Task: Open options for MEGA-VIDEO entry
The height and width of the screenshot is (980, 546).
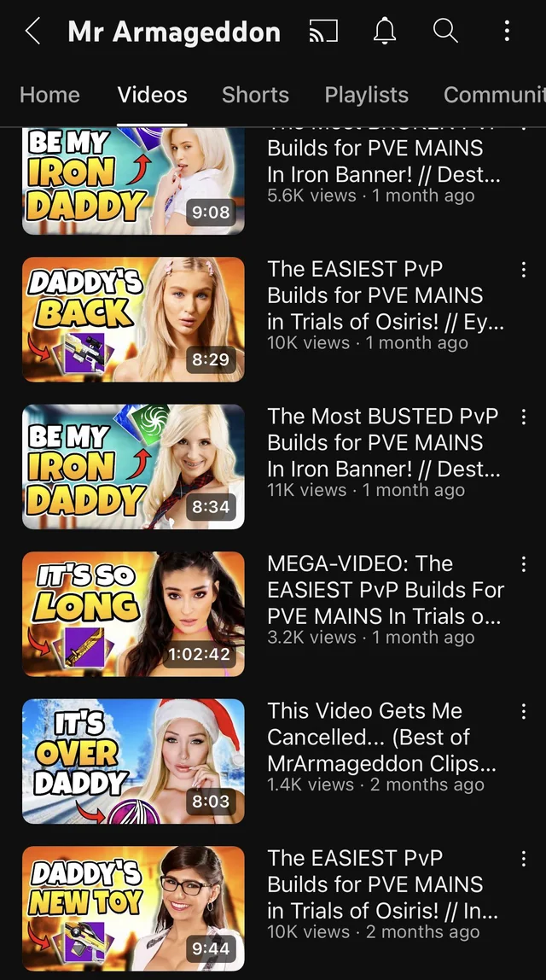Action: click(524, 564)
